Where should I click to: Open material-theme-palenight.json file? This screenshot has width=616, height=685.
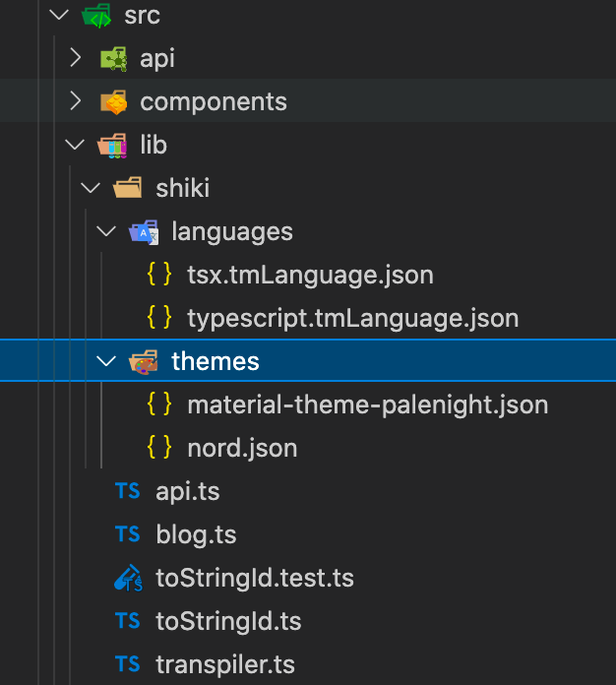click(x=367, y=405)
